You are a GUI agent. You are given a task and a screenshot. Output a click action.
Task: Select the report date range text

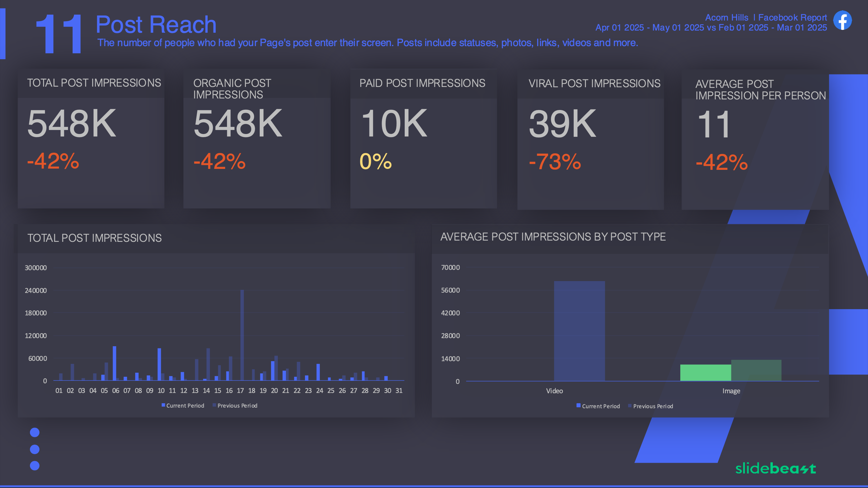(x=711, y=28)
